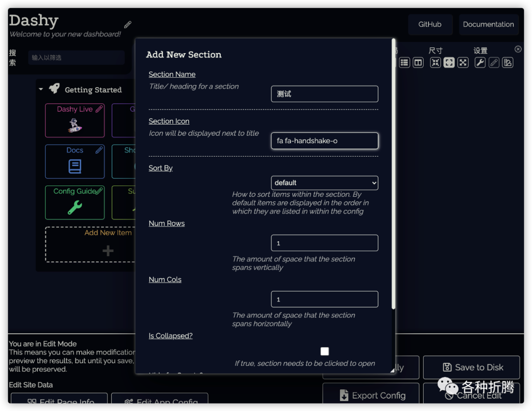Click Cancel Edit button

(471, 393)
